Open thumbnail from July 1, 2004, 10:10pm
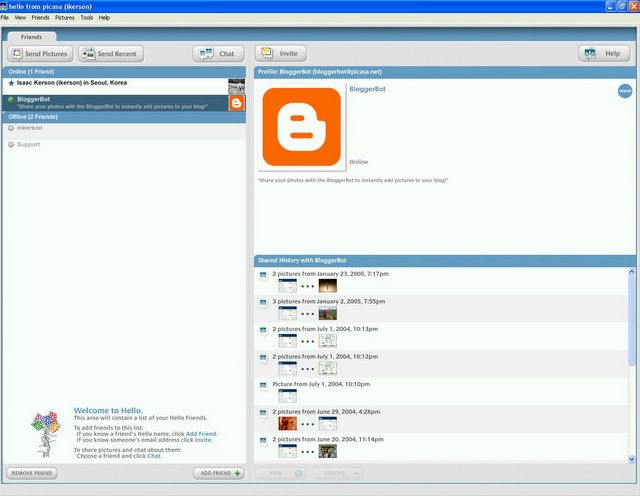 coord(287,396)
